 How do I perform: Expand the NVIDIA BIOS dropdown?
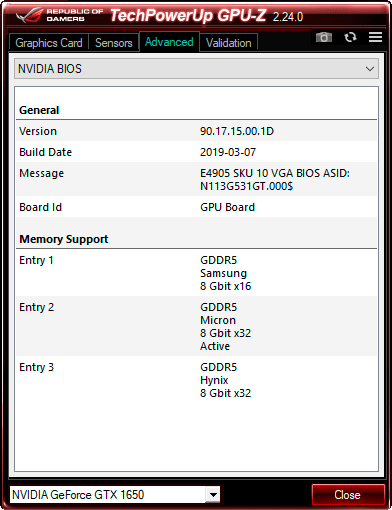coord(196,69)
